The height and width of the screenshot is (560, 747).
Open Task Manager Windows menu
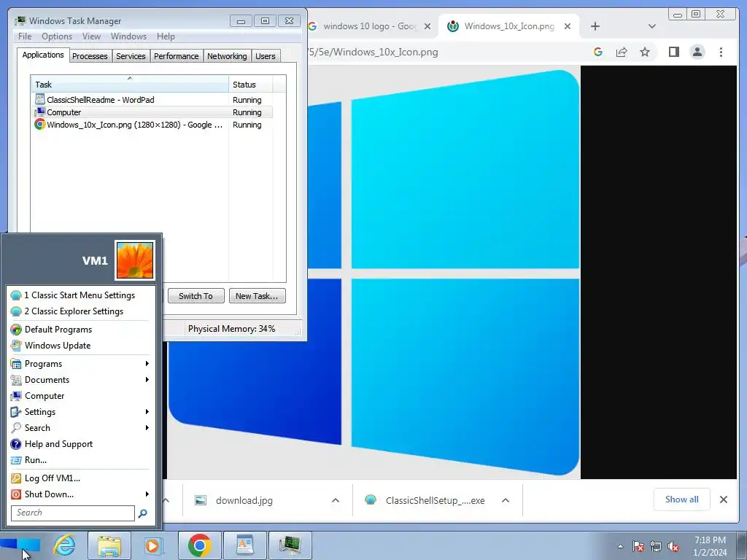click(x=128, y=36)
